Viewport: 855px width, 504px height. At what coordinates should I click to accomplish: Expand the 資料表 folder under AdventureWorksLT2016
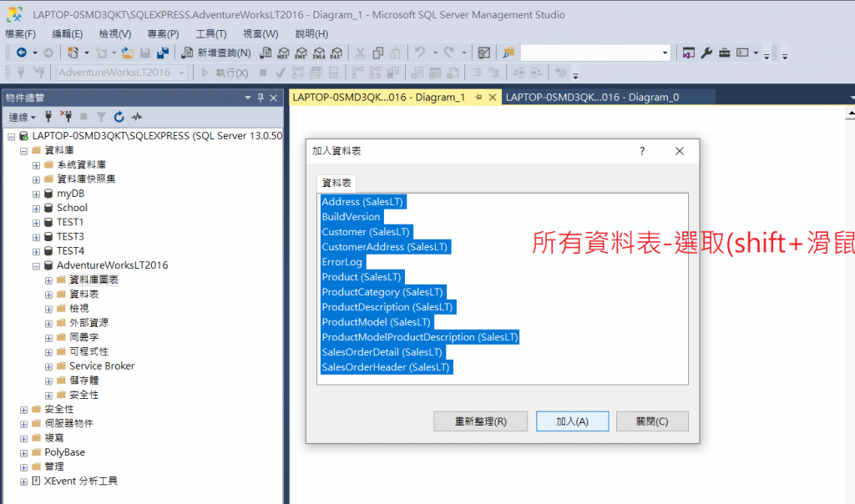pos(48,295)
